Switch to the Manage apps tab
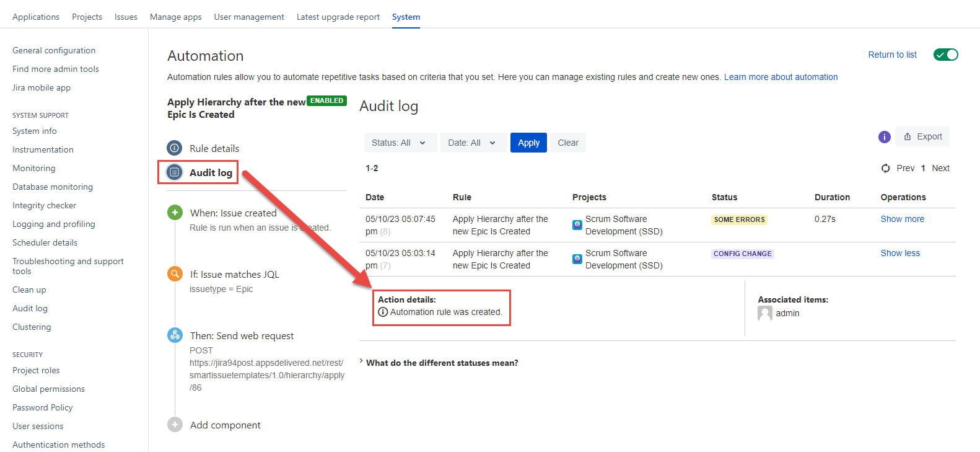 tap(175, 17)
